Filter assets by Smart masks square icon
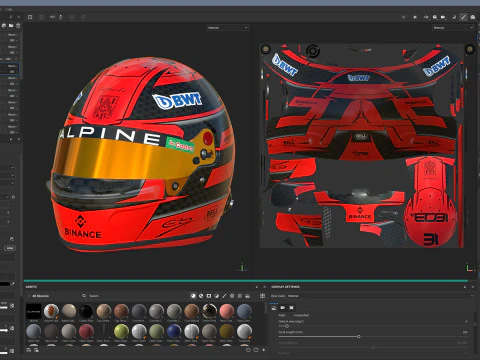 pos(209,296)
